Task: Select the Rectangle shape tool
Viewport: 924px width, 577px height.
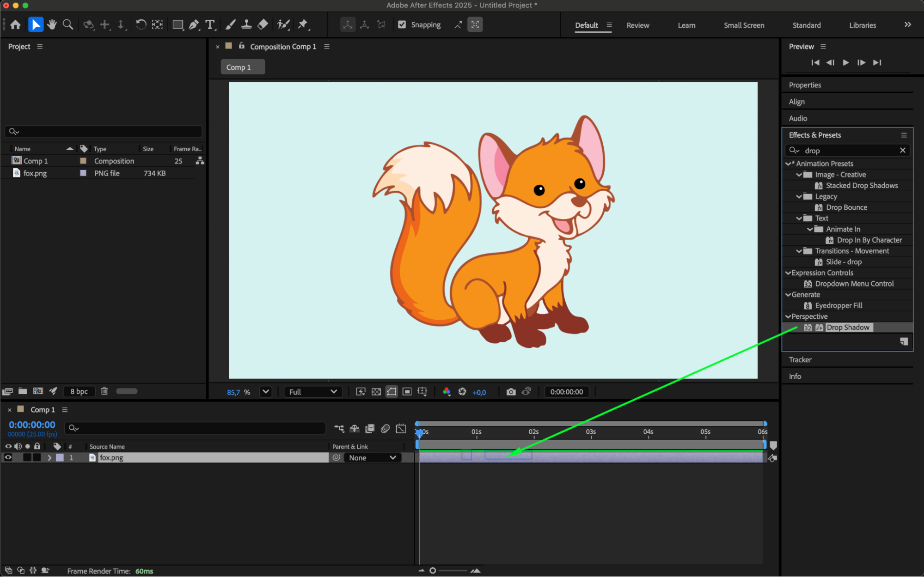Action: [177, 24]
